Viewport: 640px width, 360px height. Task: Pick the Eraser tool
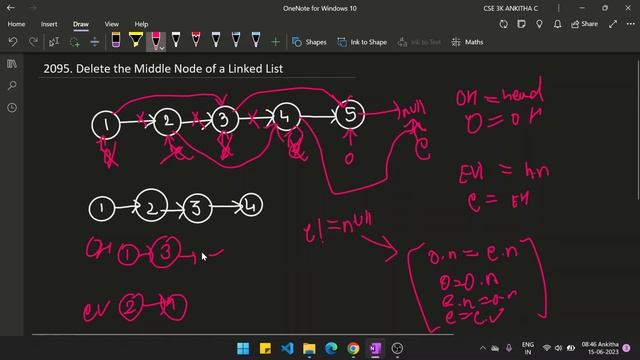pos(116,40)
